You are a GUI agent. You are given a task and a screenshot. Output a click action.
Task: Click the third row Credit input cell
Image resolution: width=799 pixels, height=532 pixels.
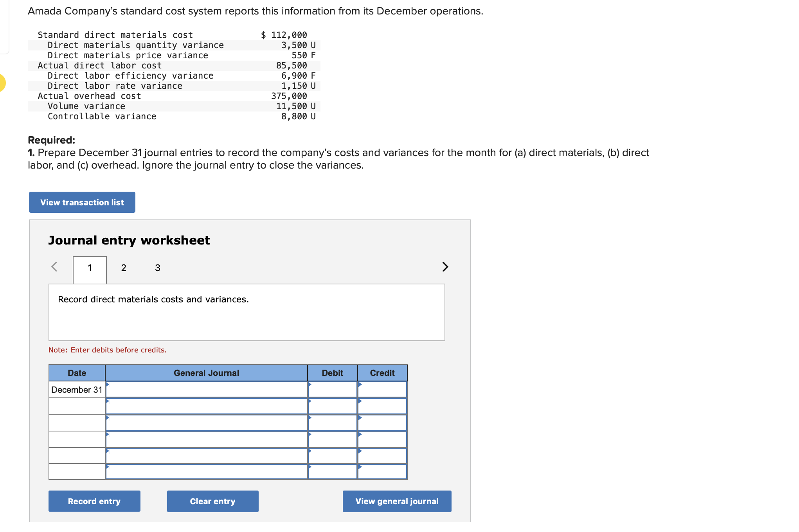click(x=382, y=423)
